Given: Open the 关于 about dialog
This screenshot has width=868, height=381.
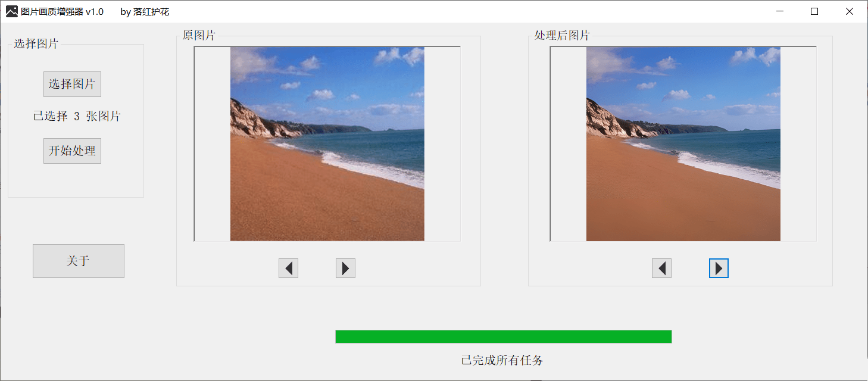Looking at the screenshot, I should [x=79, y=261].
